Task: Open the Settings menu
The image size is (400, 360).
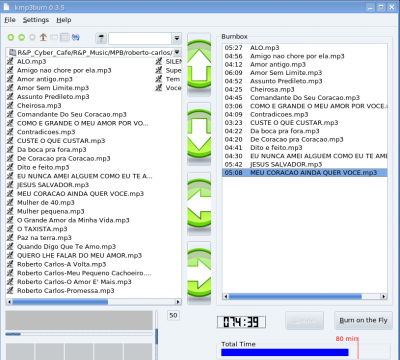Action: click(36, 20)
